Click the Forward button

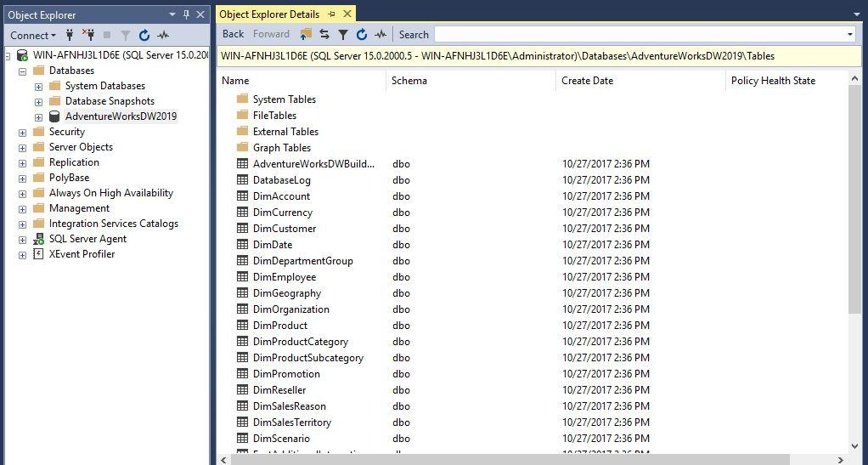point(271,34)
